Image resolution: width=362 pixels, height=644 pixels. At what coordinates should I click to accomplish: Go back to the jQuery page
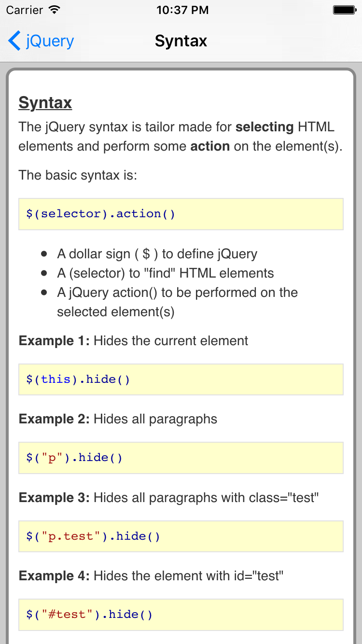coord(50,41)
